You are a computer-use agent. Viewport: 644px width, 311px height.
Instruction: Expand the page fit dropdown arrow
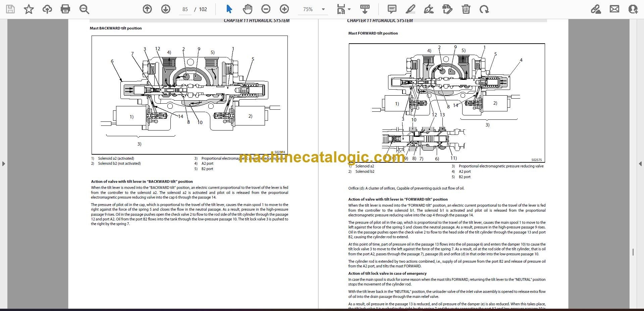click(x=349, y=9)
